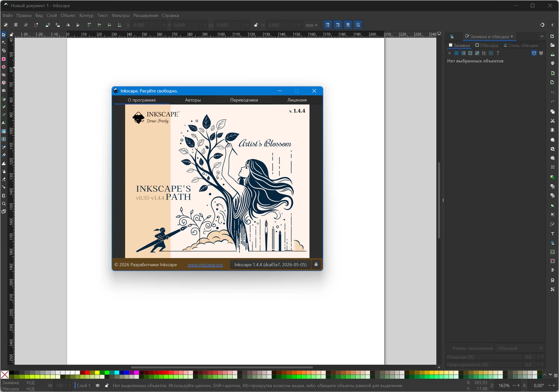Open XML editor from commands bar
Viewport: 559px width, 392px height.
[552, 252]
